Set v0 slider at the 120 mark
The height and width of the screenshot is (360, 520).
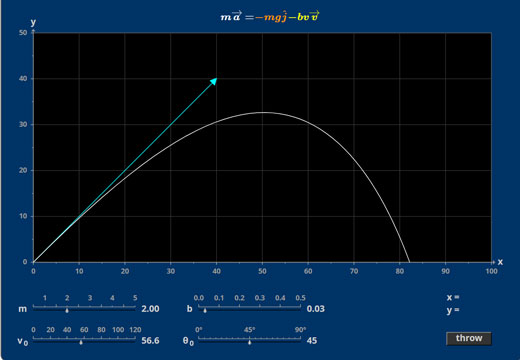135,339
